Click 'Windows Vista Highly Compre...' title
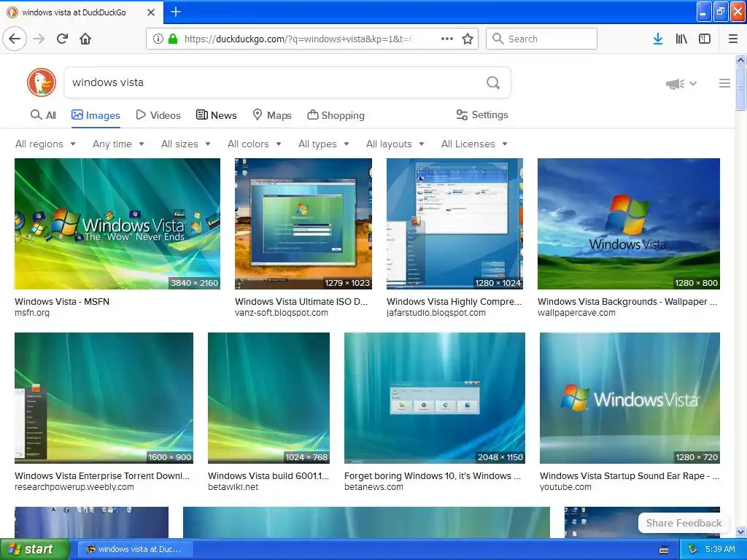 point(454,302)
